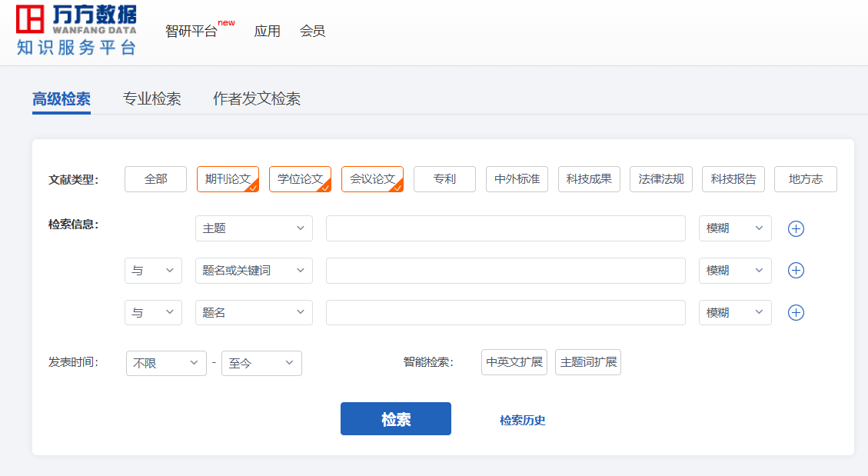This screenshot has width=868, height=476.
Task: Enable 主题词扩展 smart search
Action: [587, 362]
